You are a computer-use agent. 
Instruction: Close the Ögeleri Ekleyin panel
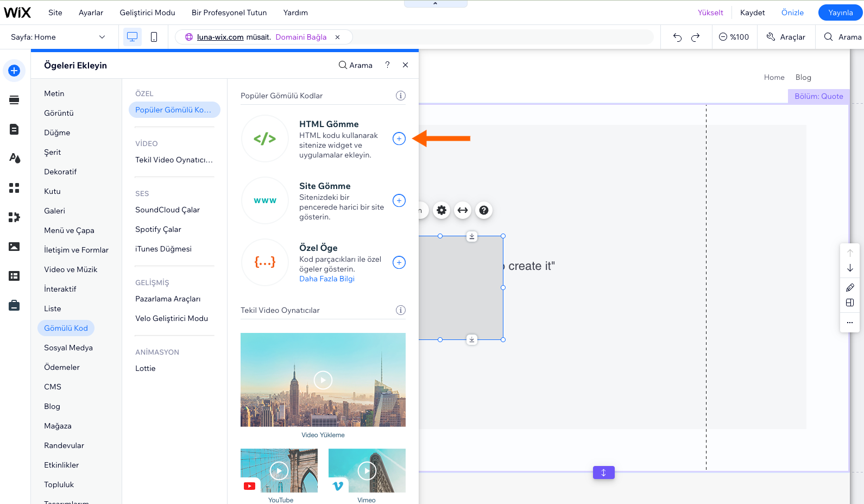(405, 65)
